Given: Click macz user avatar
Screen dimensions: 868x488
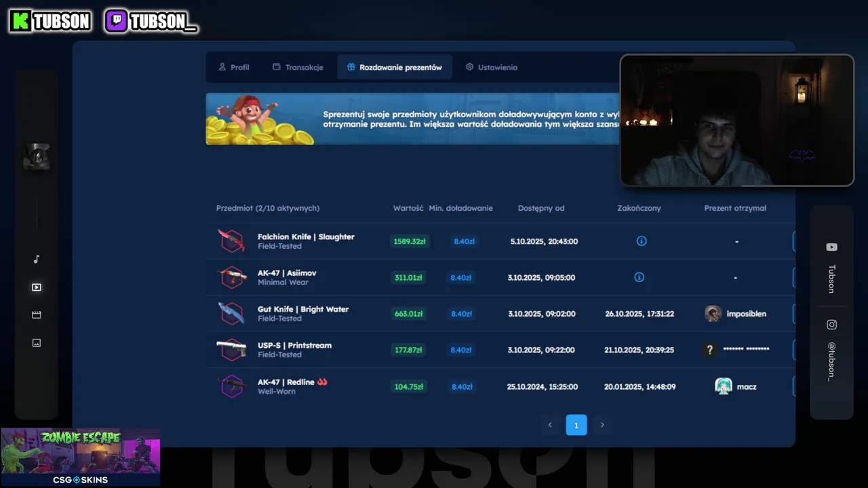Looking at the screenshot, I should [x=724, y=386].
